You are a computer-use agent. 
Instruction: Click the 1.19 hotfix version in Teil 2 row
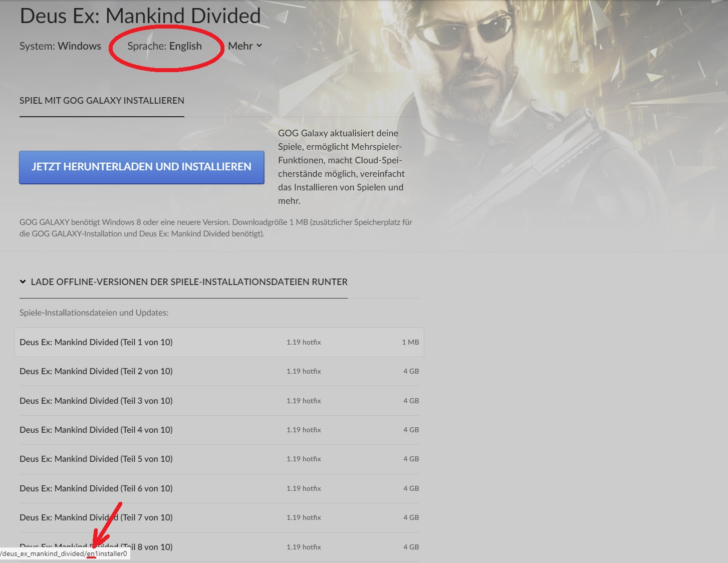304,371
